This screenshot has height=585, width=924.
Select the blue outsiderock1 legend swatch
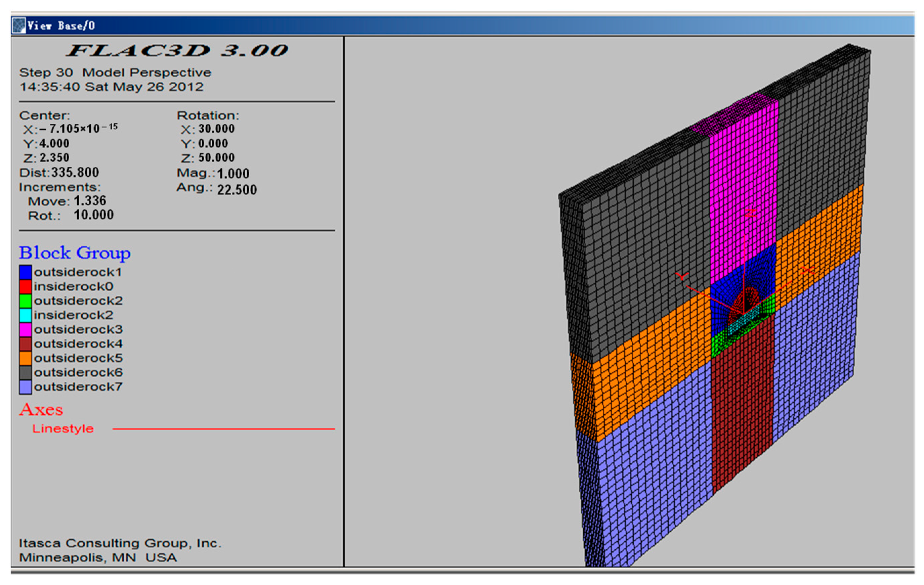tap(25, 271)
